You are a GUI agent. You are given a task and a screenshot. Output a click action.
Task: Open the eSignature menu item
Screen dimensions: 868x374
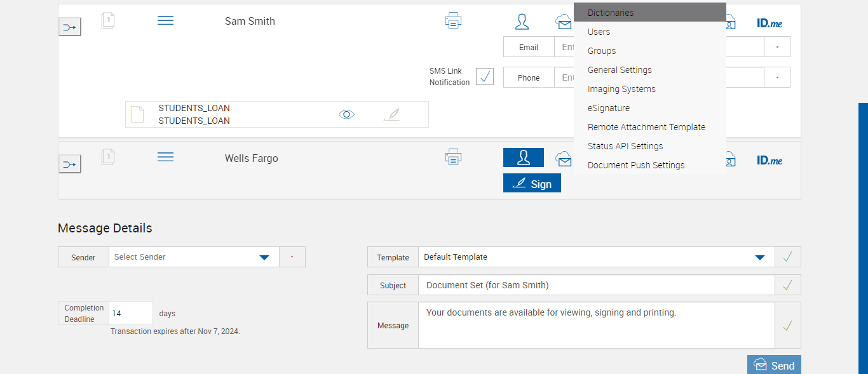pyautogui.click(x=609, y=108)
